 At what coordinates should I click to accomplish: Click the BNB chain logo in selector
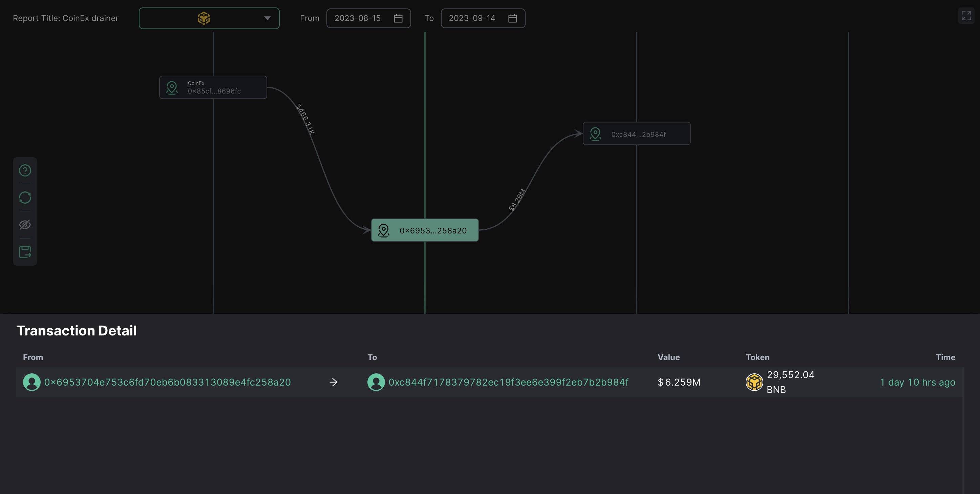[204, 18]
